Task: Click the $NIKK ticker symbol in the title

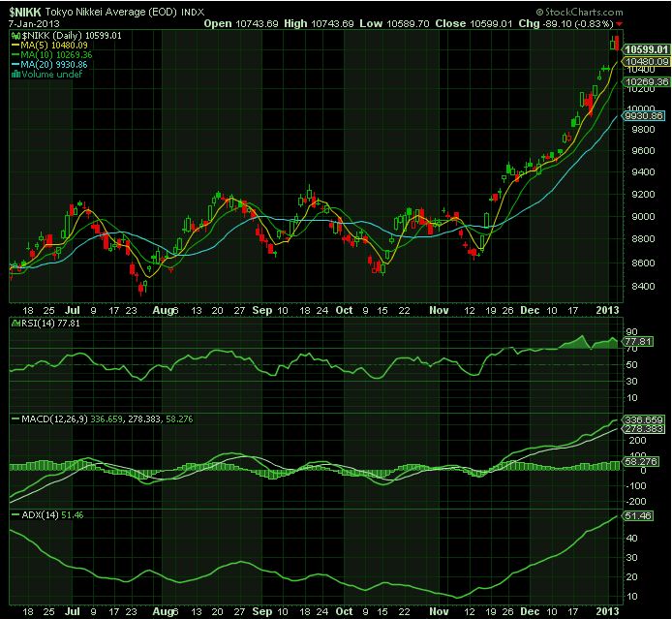Action: click(x=25, y=12)
